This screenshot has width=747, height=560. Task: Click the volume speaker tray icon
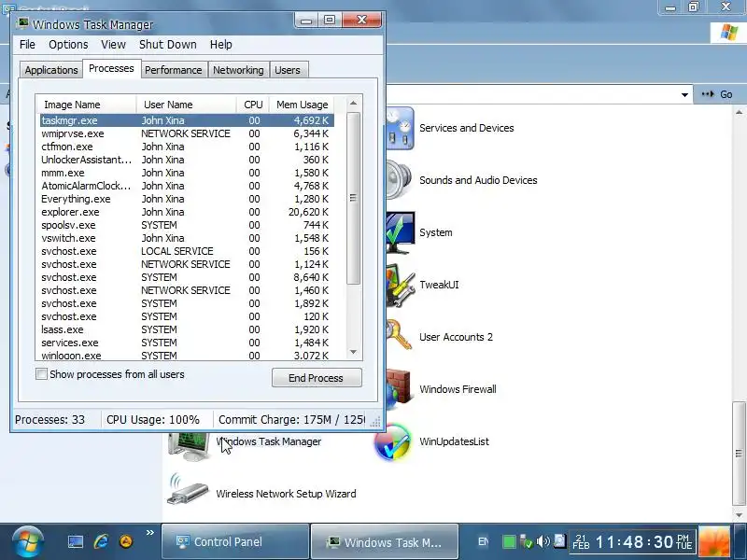click(x=543, y=541)
